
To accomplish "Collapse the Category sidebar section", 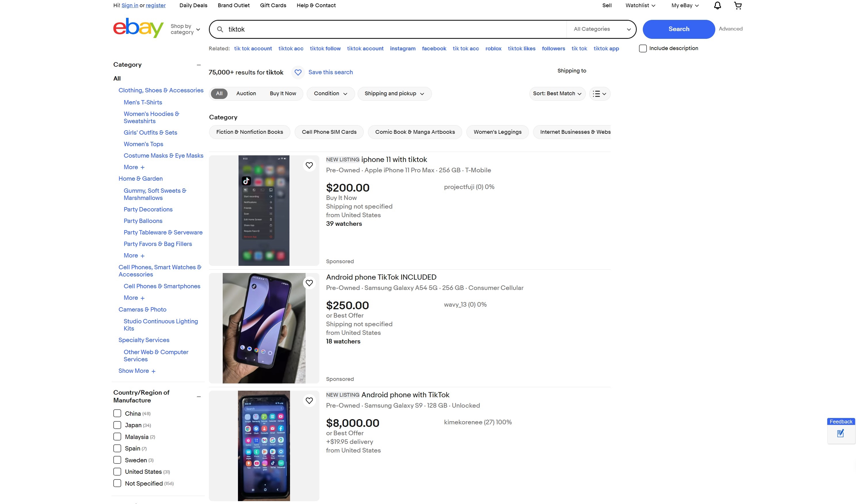I will pos(199,65).
